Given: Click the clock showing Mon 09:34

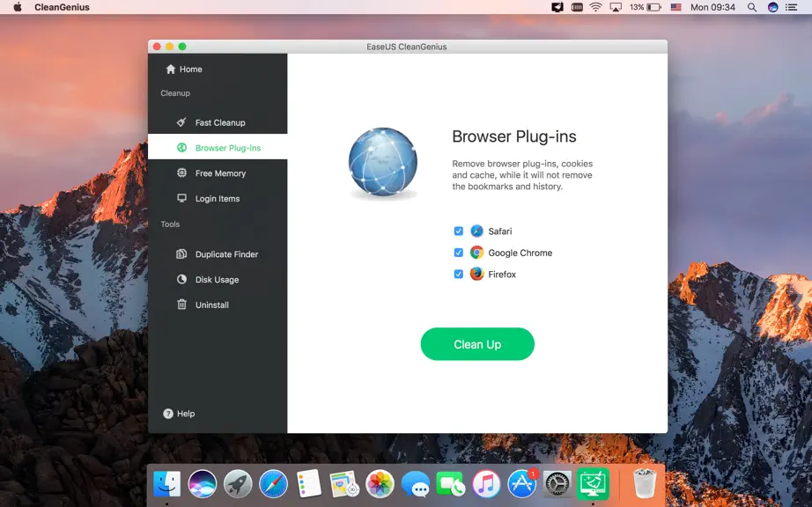Looking at the screenshot, I should coord(712,7).
